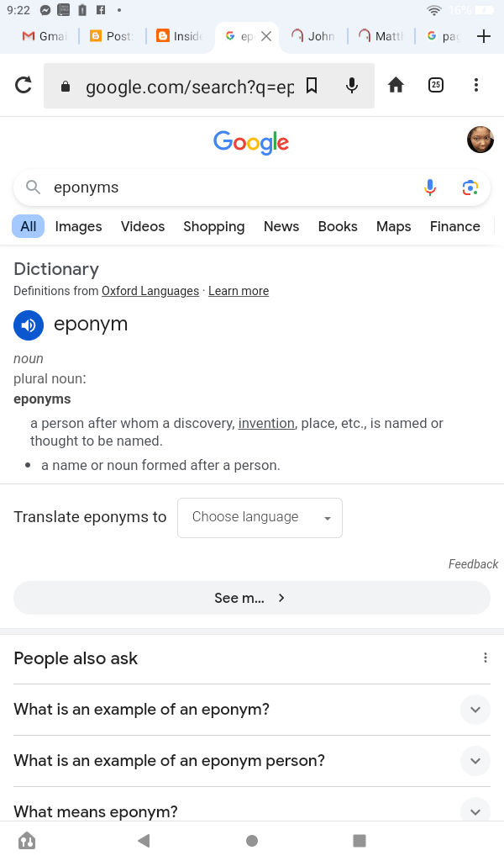Open the Oxford Languages link

[x=150, y=291]
